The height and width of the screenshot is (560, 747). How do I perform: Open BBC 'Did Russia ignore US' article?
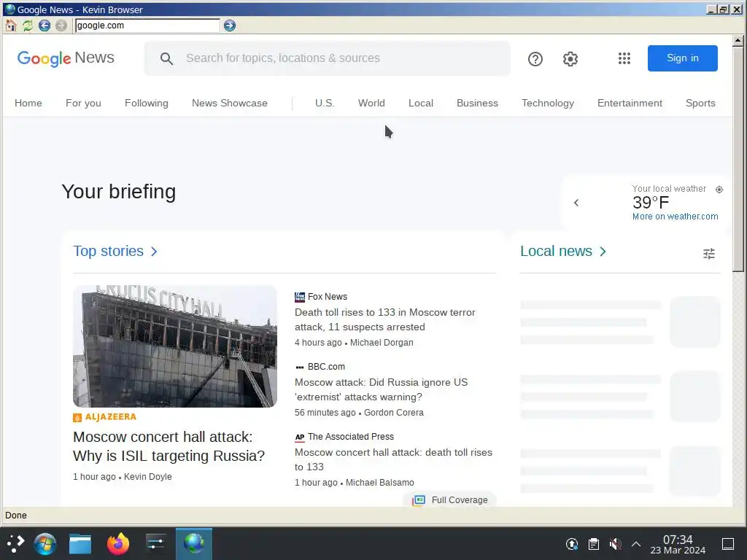pyautogui.click(x=381, y=389)
